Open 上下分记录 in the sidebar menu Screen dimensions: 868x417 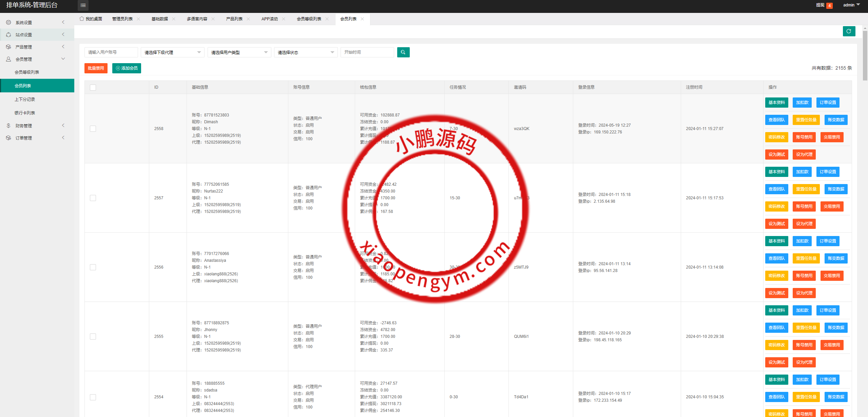pos(25,99)
